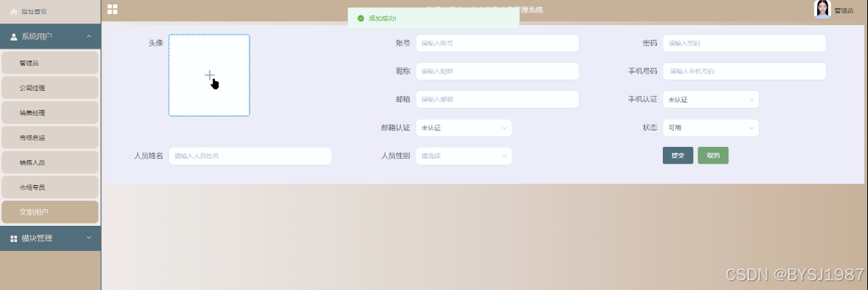This screenshot has height=290, width=868.
Task: Click the person icon next to 系统用户
Action: (x=14, y=37)
